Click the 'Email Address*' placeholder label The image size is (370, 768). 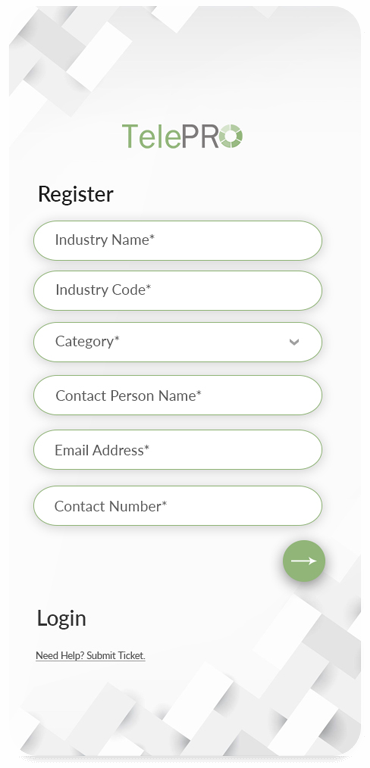pyautogui.click(x=102, y=450)
